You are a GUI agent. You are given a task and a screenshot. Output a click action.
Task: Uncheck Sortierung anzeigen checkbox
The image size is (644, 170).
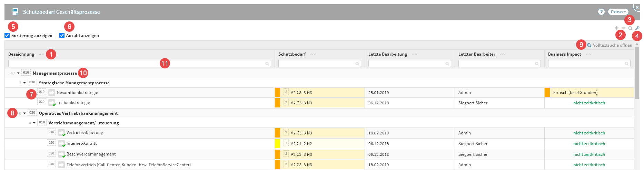(x=7, y=36)
